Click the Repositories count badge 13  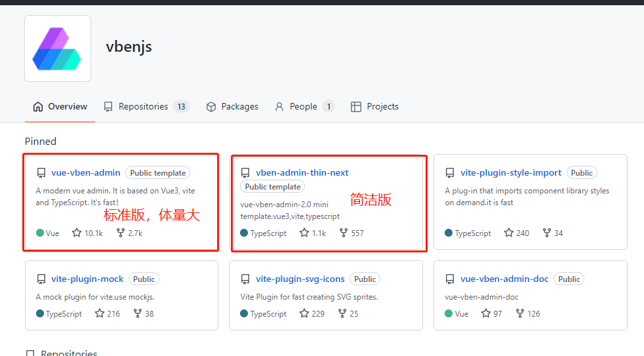click(x=181, y=107)
